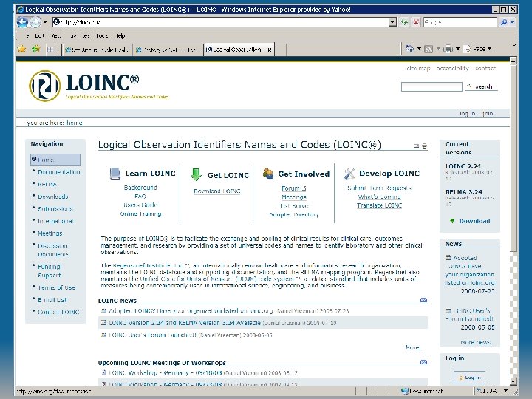Click the accessibility link
The height and width of the screenshot is (399, 532).
(453, 69)
